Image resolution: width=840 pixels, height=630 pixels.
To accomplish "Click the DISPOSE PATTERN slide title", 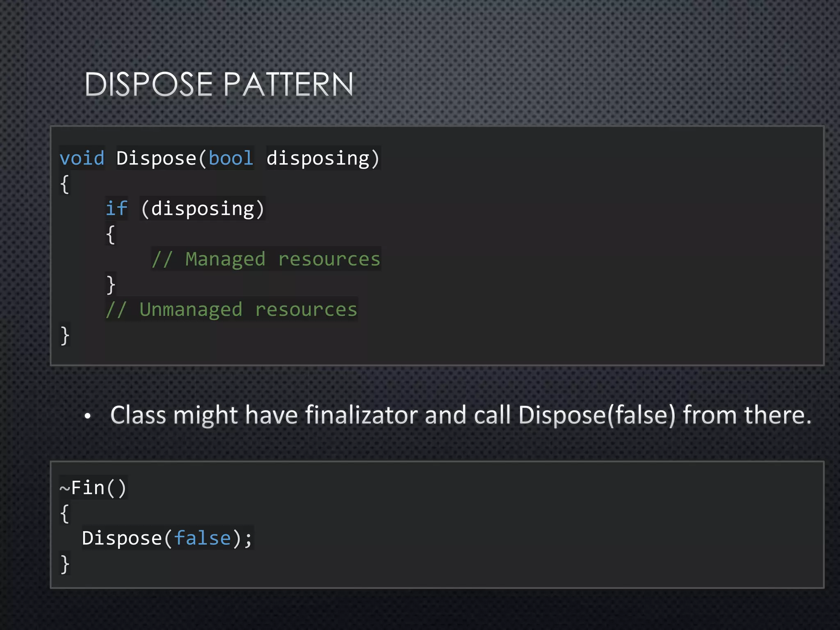I will click(219, 84).
